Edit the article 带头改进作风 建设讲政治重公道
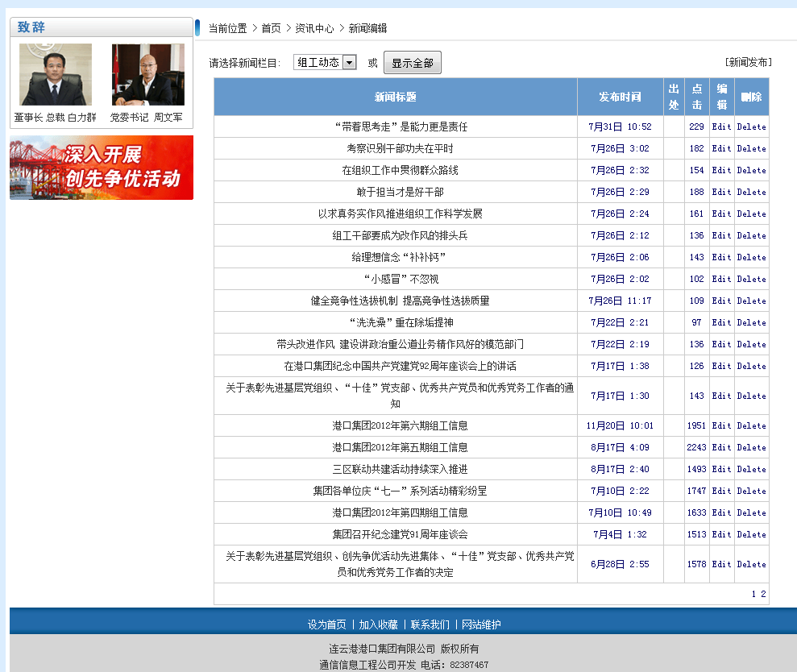The width and height of the screenshot is (797, 672). pos(721,345)
